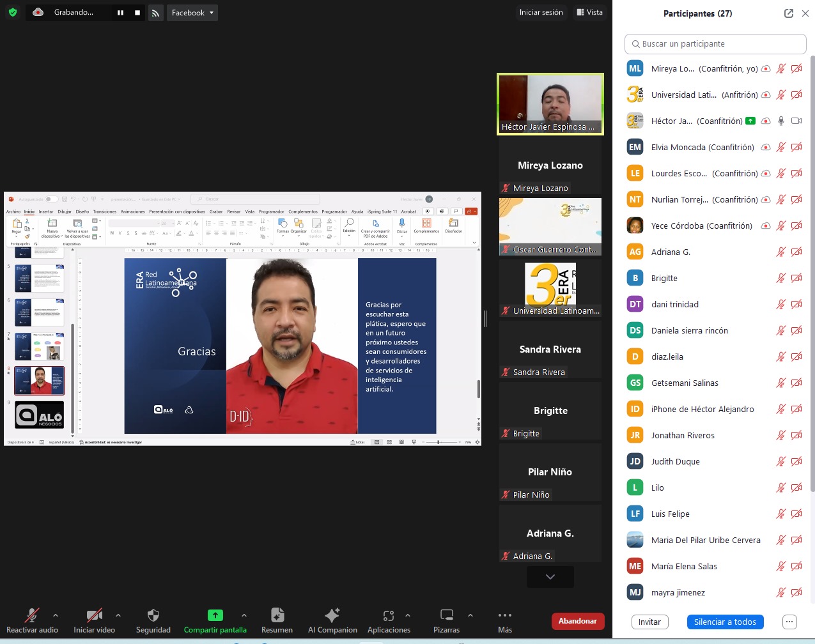Click Silenciar a todos button
Image resolution: width=815 pixels, height=644 pixels.
tap(725, 622)
